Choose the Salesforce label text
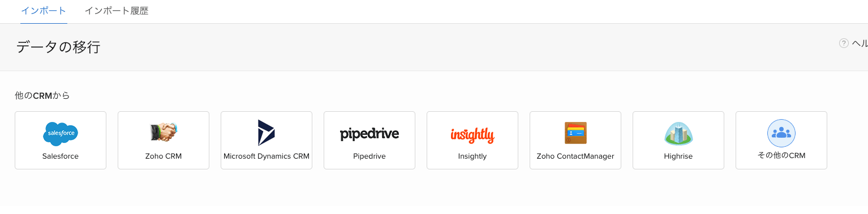This screenshot has width=868, height=214. pyautogui.click(x=61, y=156)
